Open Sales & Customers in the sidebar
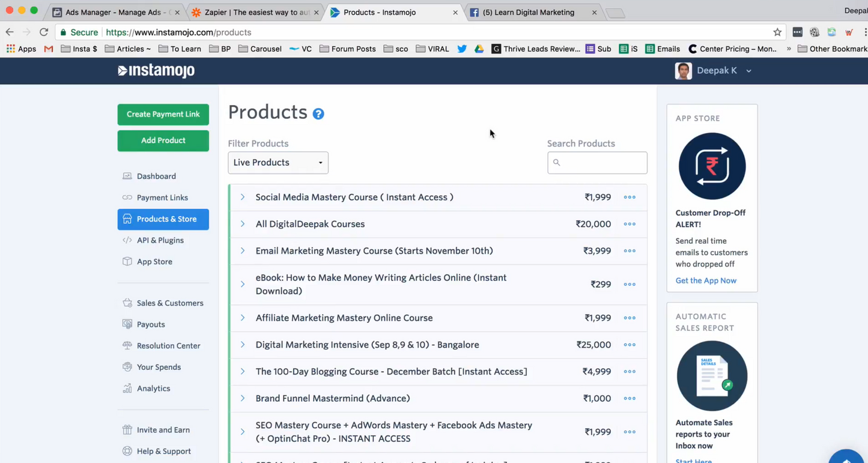Viewport: 868px width, 463px height. tap(169, 303)
